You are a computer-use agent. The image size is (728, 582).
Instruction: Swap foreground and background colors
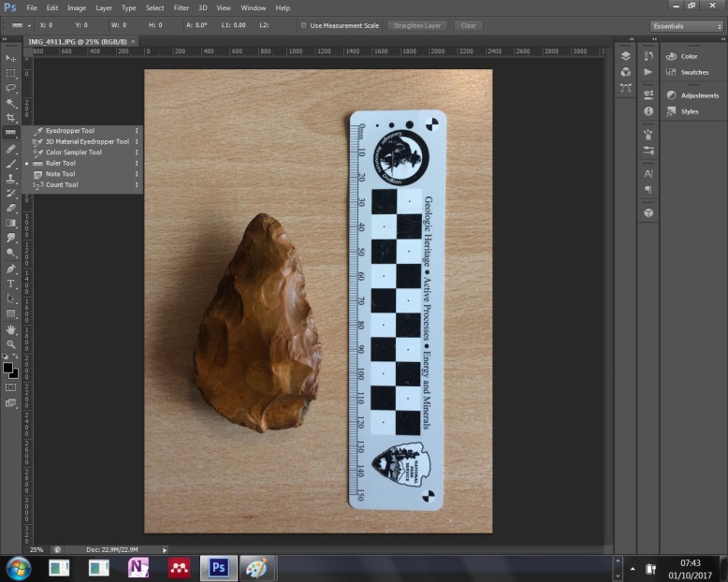[16, 356]
